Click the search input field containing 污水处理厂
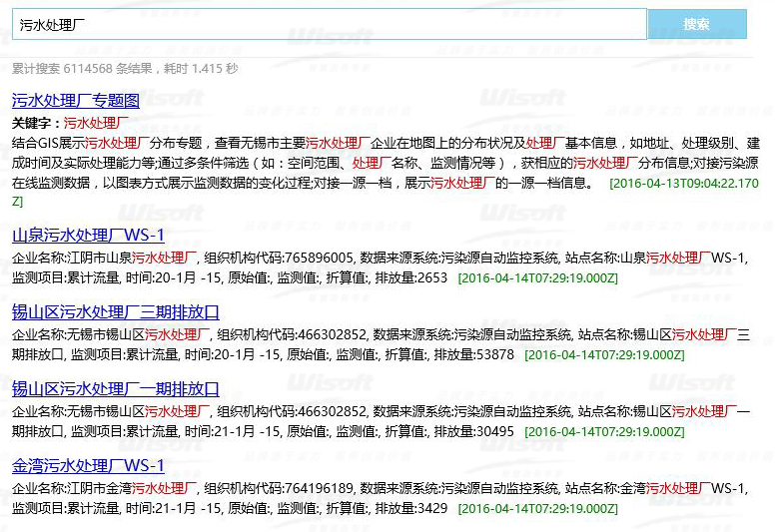775x532 pixels. 330,25
